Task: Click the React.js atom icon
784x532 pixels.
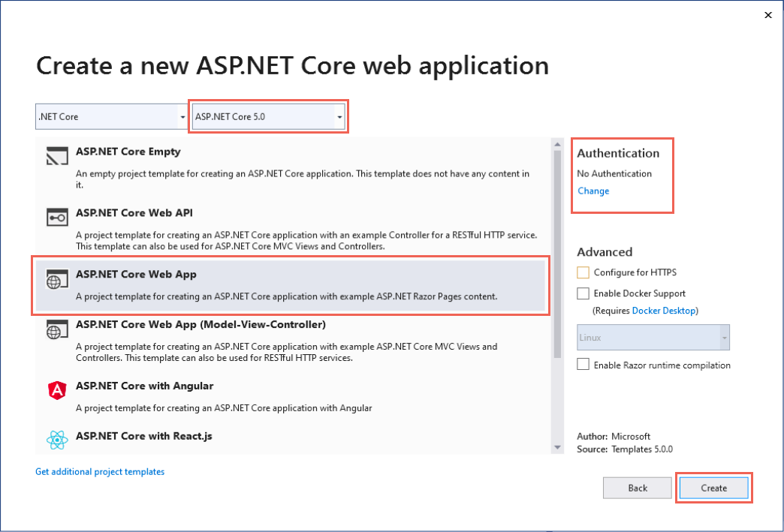Action: point(57,440)
